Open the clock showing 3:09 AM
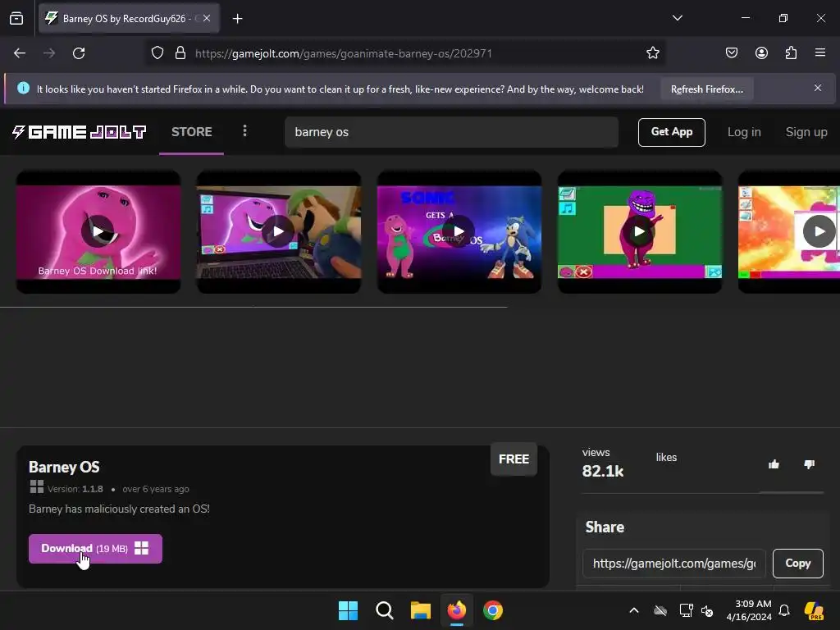 748,610
